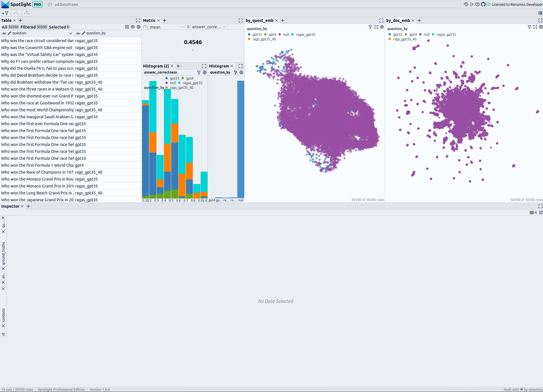
Task: Maximize the Metric panel
Action: coord(240,20)
